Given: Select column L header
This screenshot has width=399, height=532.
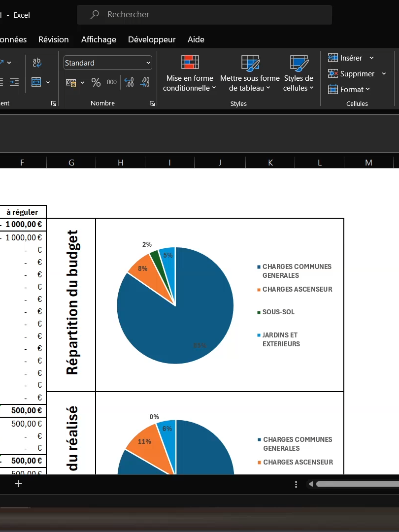Looking at the screenshot, I should (320, 163).
